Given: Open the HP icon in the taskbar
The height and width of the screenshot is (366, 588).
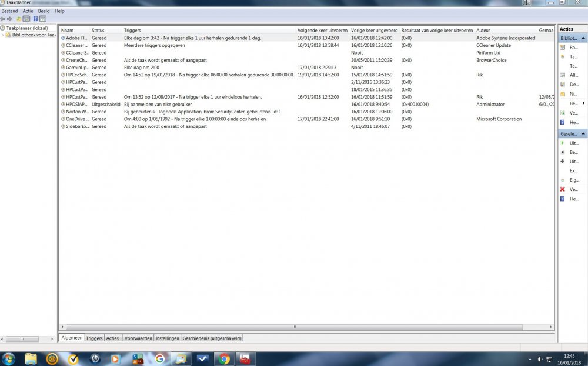Looking at the screenshot, I should 95,359.
